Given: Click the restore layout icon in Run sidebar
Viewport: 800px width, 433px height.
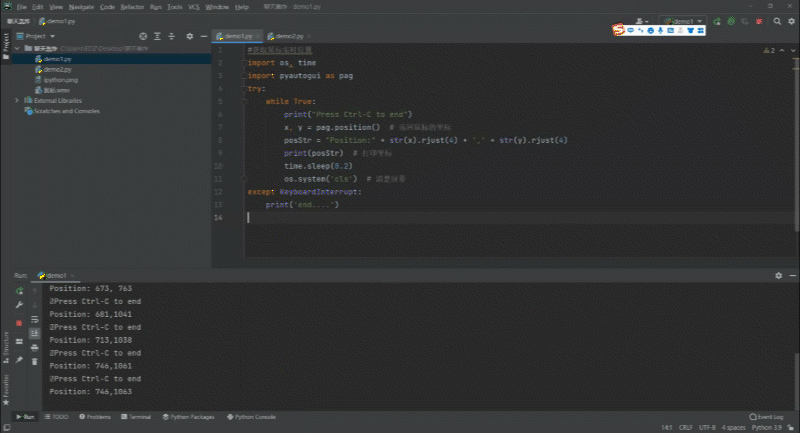Looking at the screenshot, I should coord(19,342).
